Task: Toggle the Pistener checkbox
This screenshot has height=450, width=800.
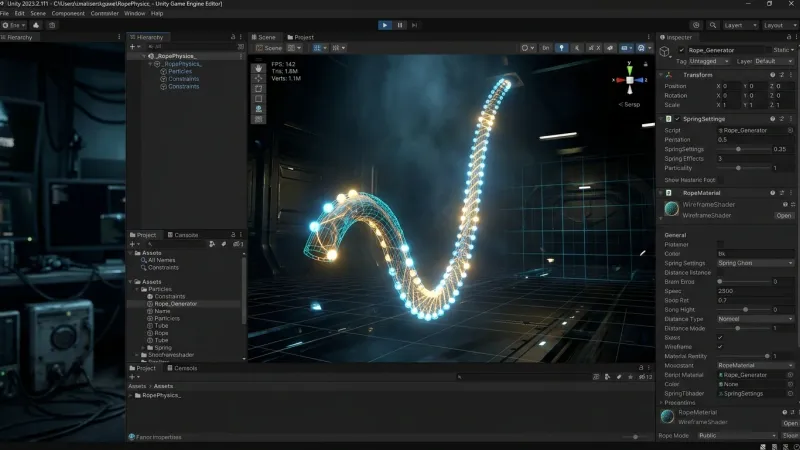Action: click(720, 244)
